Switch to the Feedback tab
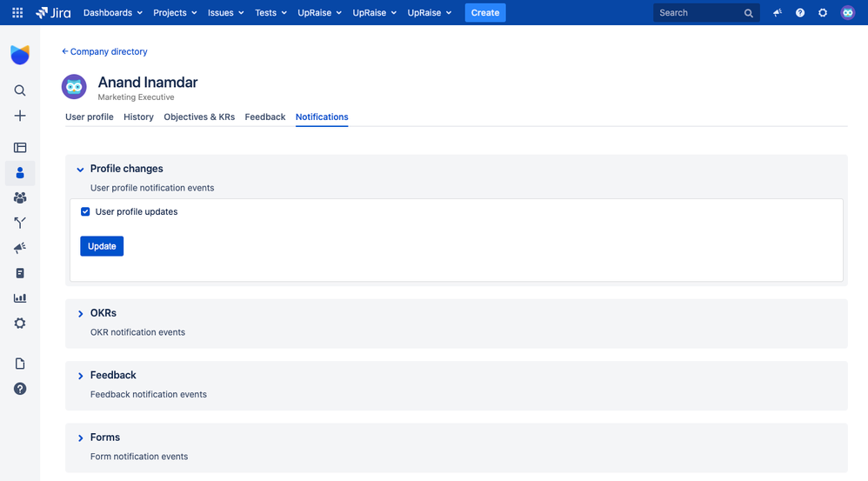Viewport: 868px width, 481px height. [265, 117]
